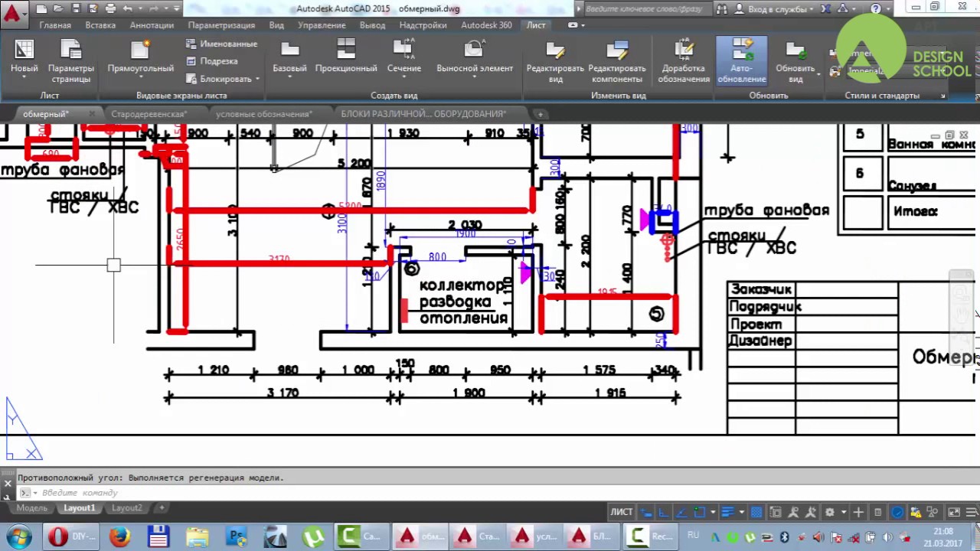Image resolution: width=980 pixels, height=551 pixels.
Task: Click the Workspace switching gear icon
Action: tap(829, 512)
